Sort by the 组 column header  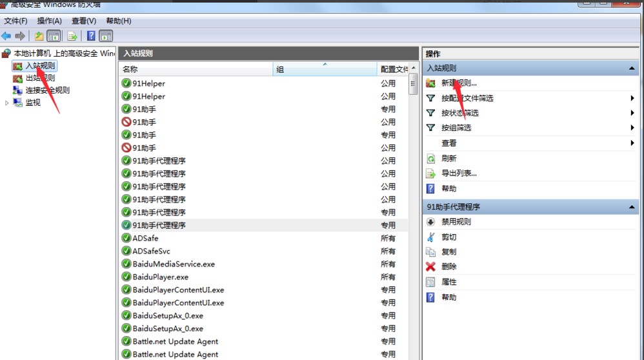tap(325, 70)
